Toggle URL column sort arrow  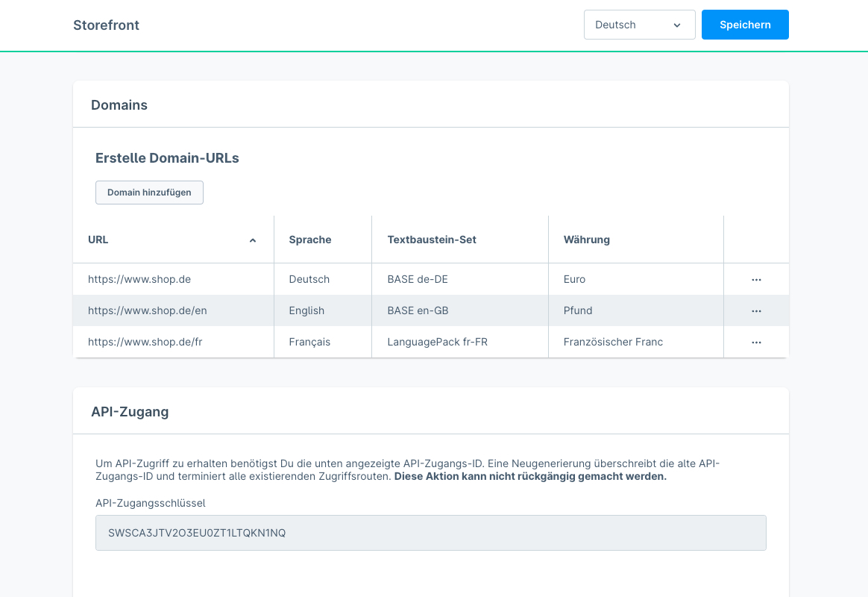point(252,240)
